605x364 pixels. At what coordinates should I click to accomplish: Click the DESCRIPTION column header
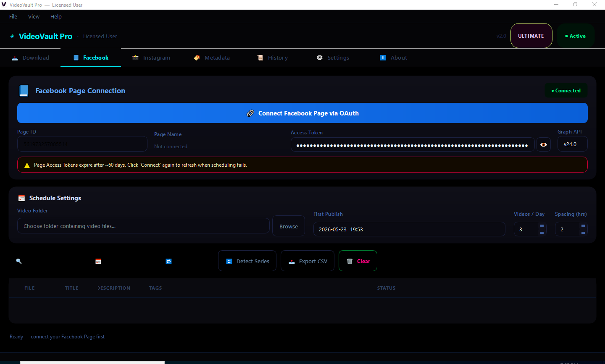pos(114,288)
